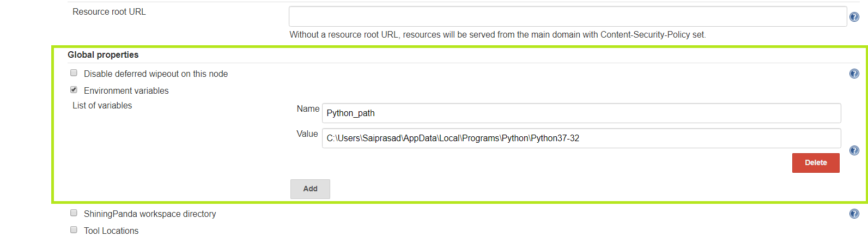868x242 pixels.
Task: Click help icon beside the Delete button
Action: [854, 150]
